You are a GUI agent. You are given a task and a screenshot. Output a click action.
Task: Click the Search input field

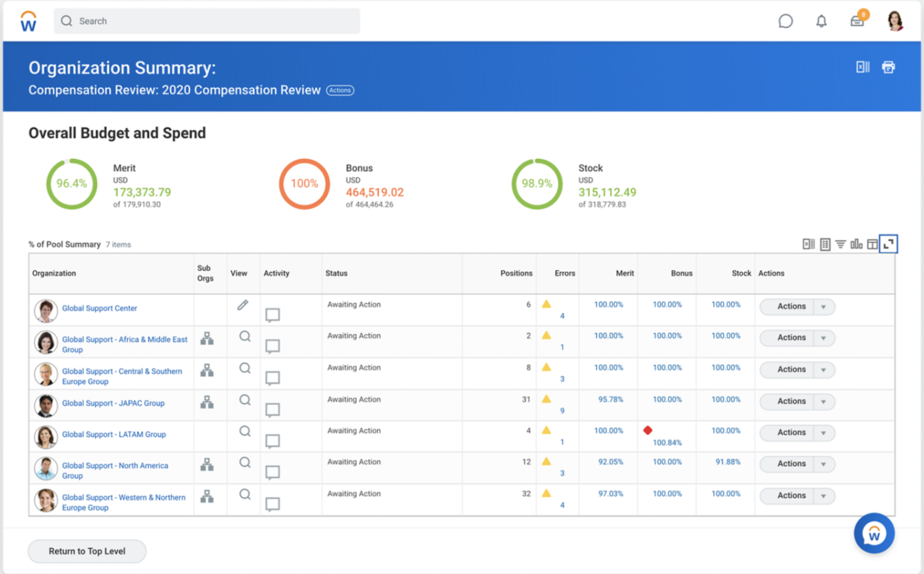(207, 21)
